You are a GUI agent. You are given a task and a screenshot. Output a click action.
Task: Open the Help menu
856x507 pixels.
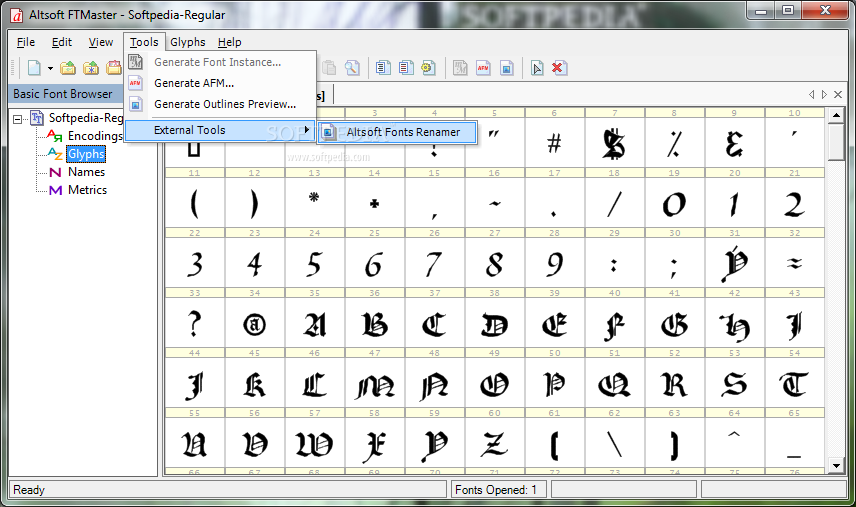tap(229, 42)
